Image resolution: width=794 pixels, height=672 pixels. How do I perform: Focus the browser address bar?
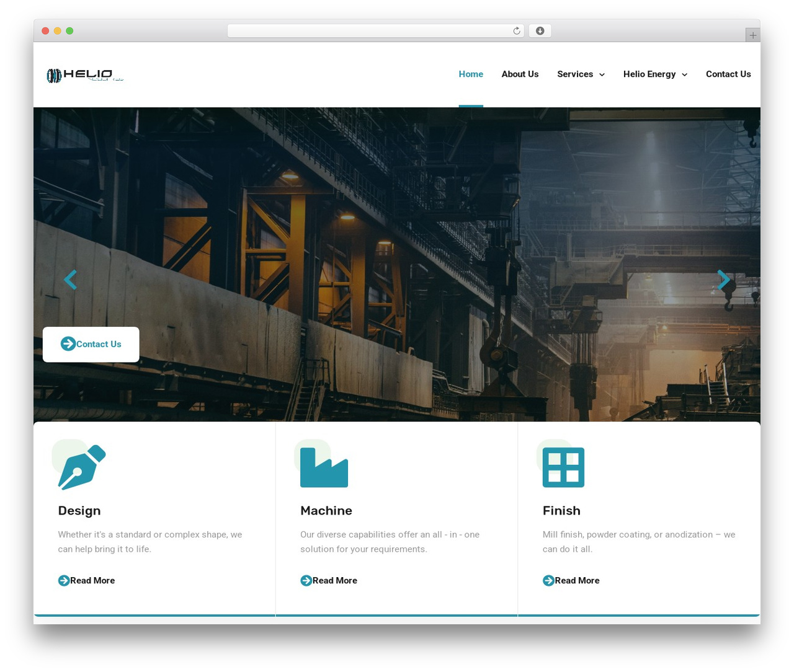coord(375,31)
